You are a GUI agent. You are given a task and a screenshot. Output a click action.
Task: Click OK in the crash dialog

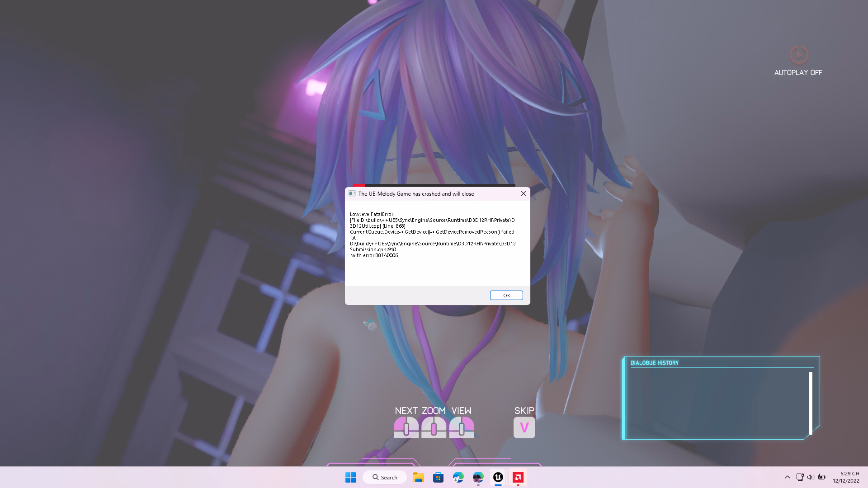(506, 296)
